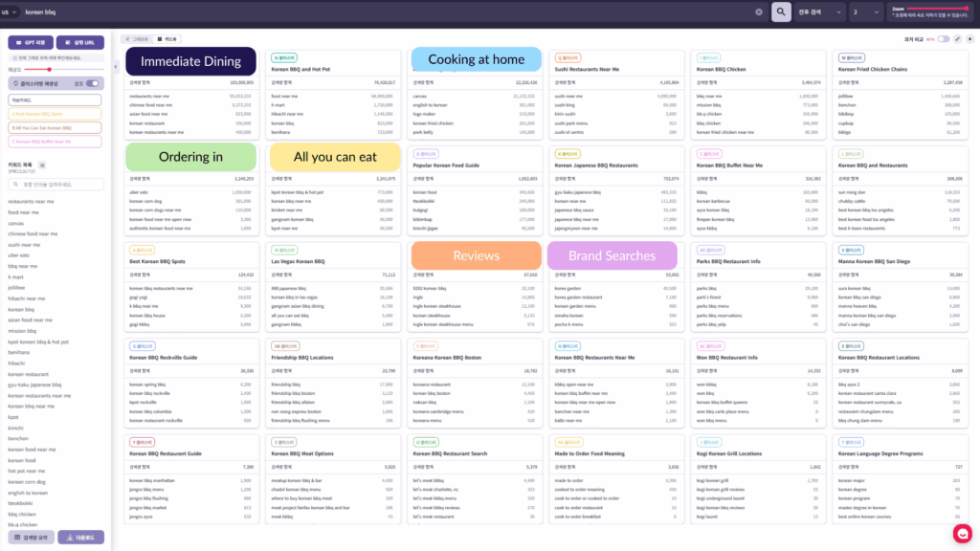Image resolution: width=980 pixels, height=551 pixels.
Task: Click the Korean Japanese BBQ Restaurants card title
Action: 596,165
